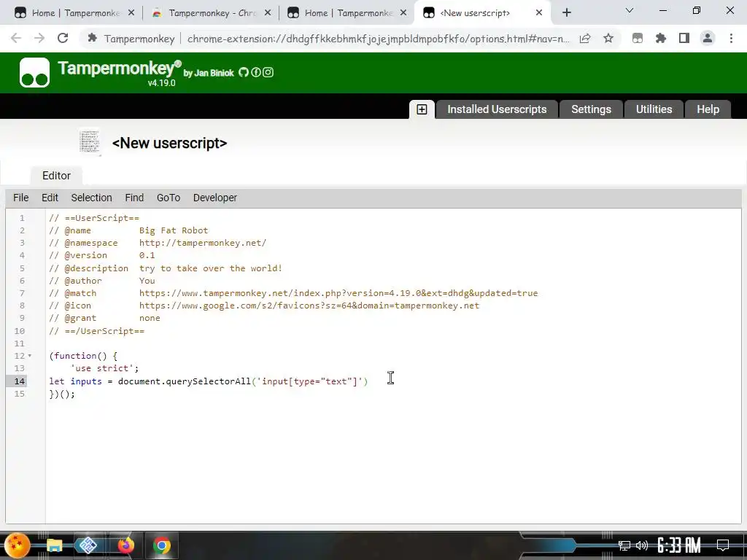Bookmark this page with the star icon
Viewport: 747px width, 560px height.
point(608,38)
